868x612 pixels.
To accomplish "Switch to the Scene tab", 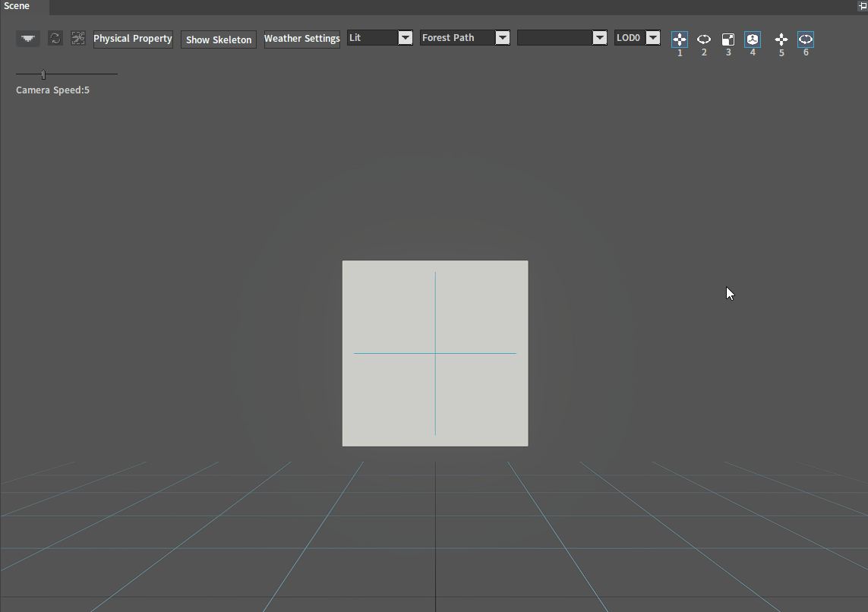I will point(17,6).
